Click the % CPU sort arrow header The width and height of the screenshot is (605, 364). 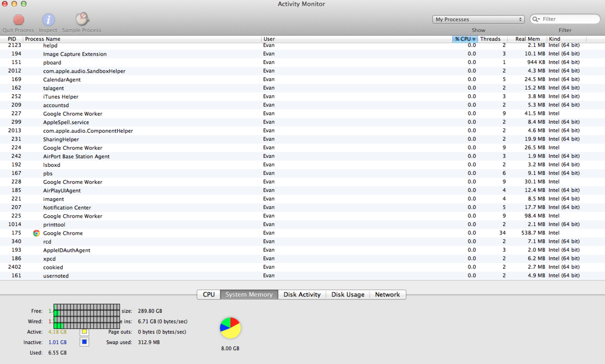click(x=465, y=39)
